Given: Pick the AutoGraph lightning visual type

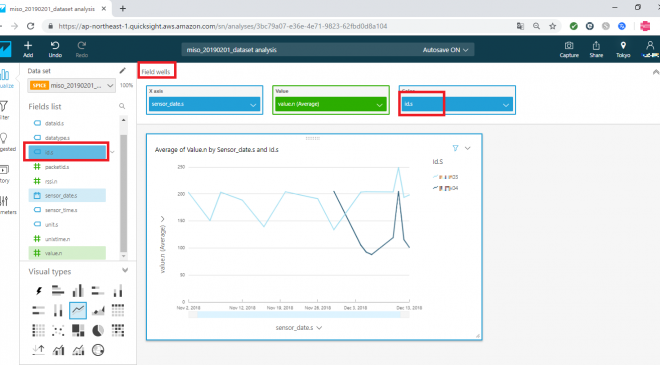Looking at the screenshot, I should pyautogui.click(x=39, y=290).
